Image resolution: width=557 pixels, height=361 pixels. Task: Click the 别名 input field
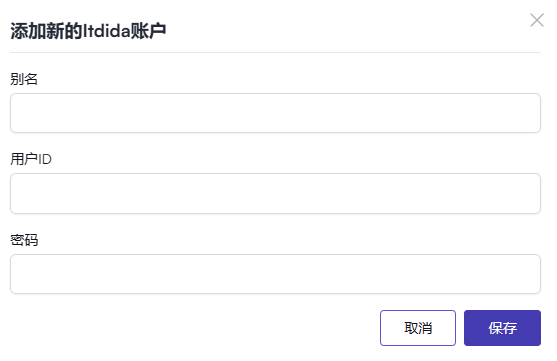(275, 113)
